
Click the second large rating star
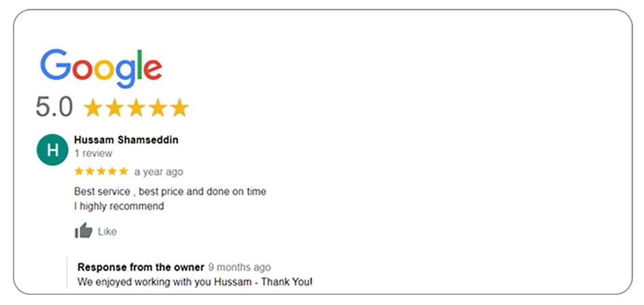pos(114,107)
